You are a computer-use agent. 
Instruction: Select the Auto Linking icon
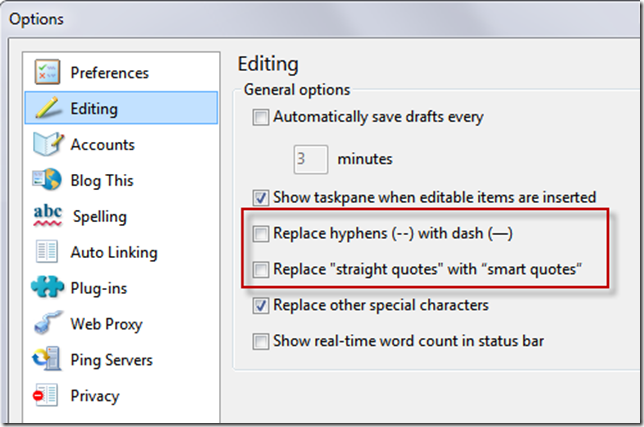pos(48,252)
